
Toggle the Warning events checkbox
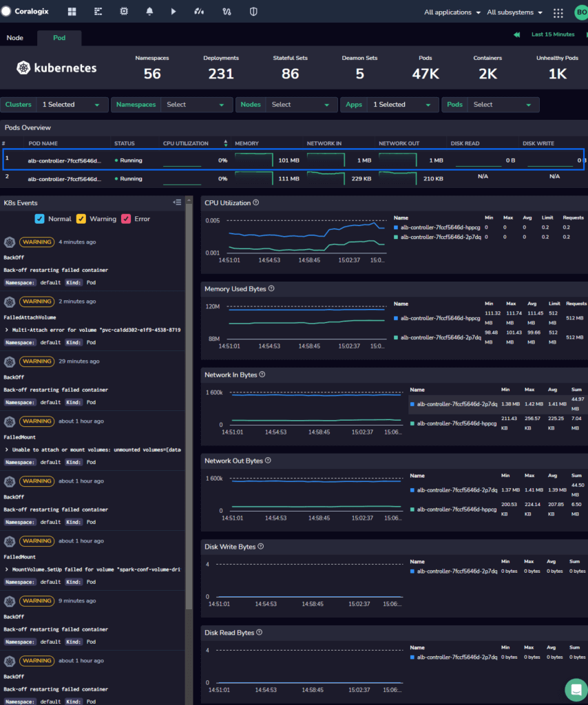coord(81,219)
